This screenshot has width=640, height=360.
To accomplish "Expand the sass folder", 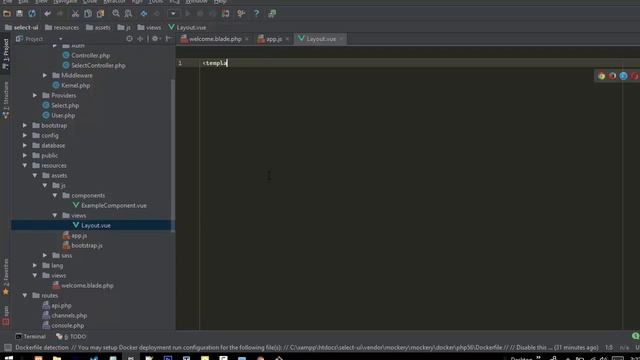I will [45, 255].
